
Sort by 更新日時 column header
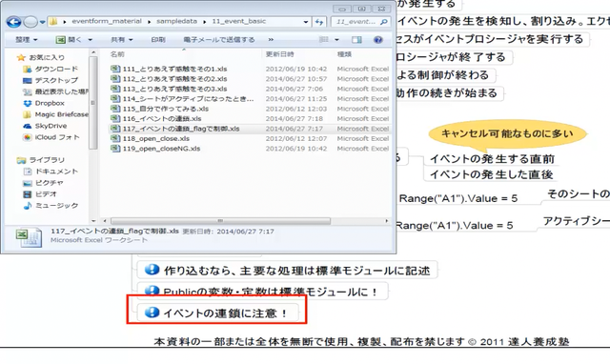pyautogui.click(x=279, y=54)
